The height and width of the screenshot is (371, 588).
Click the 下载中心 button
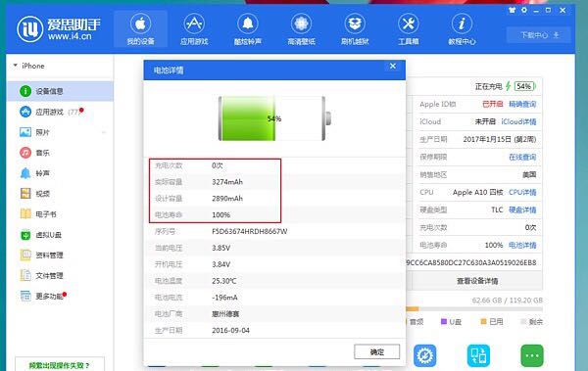click(x=538, y=35)
